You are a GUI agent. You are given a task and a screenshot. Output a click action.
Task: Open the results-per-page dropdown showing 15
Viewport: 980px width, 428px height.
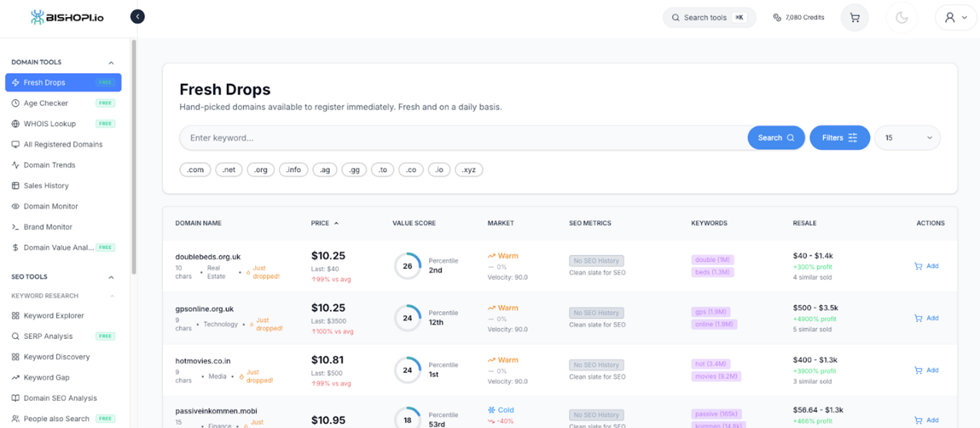pyautogui.click(x=907, y=138)
